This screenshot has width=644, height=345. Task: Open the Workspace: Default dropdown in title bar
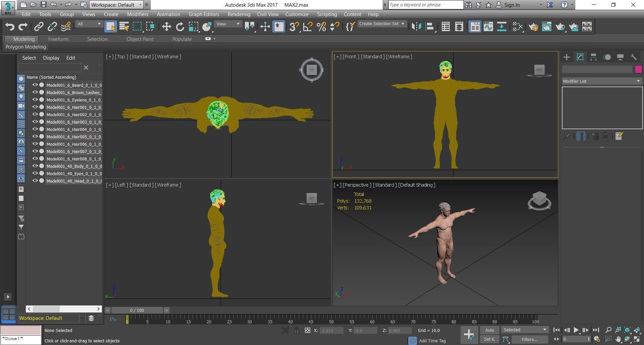click(116, 5)
